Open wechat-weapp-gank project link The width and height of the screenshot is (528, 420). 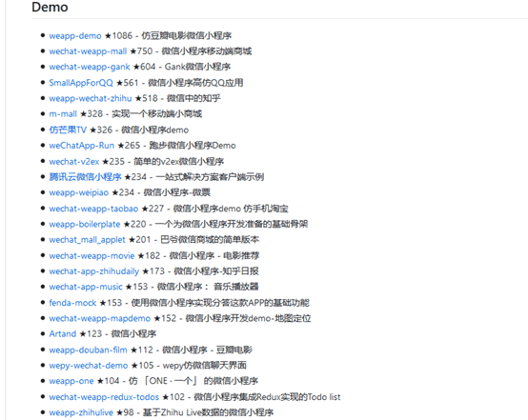90,67
